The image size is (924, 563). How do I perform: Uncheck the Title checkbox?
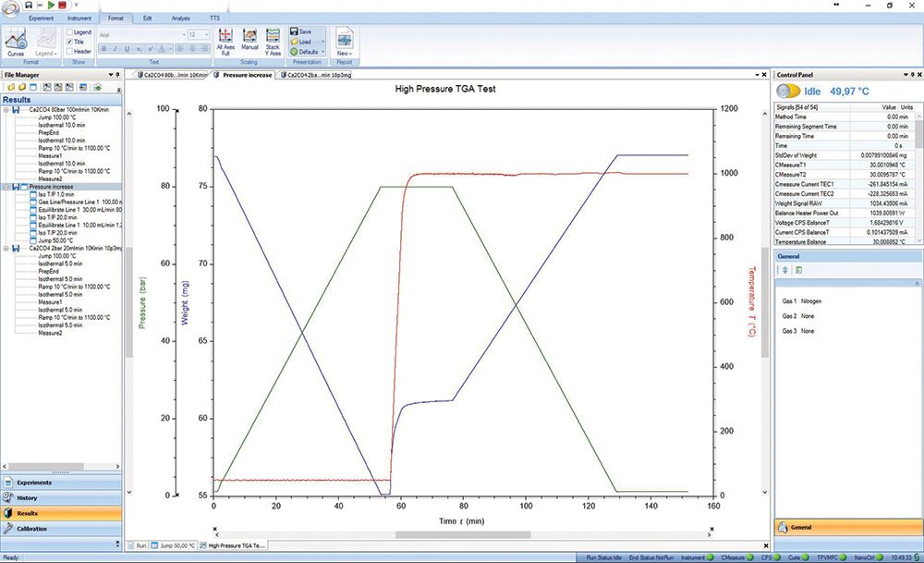click(x=71, y=41)
